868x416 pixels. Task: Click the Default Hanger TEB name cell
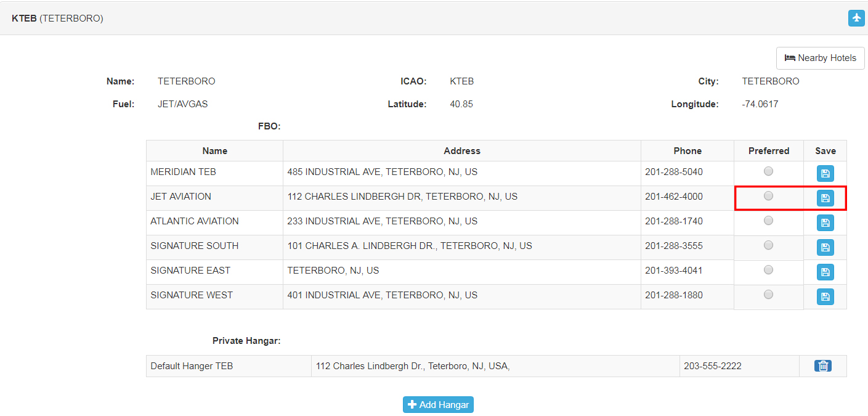point(229,366)
